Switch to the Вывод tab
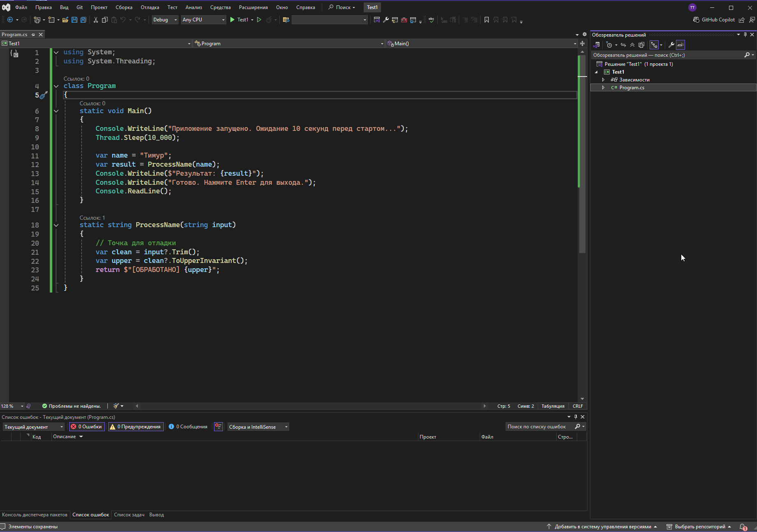 tap(156, 515)
